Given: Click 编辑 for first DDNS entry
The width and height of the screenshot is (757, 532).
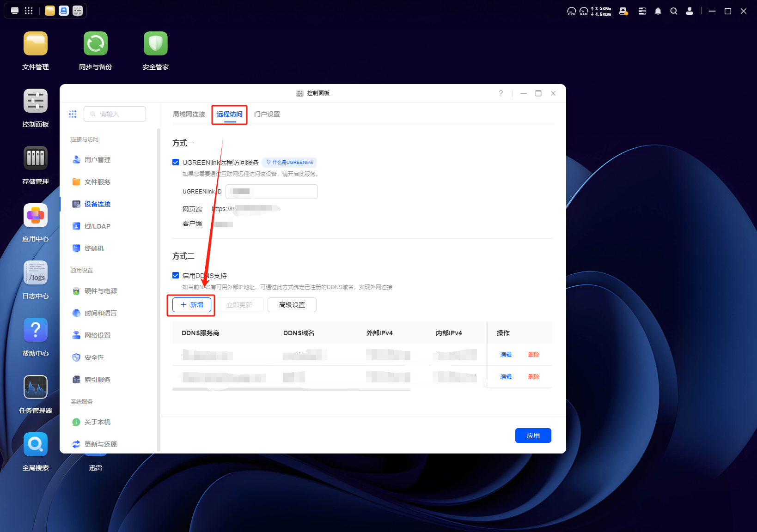Looking at the screenshot, I should pos(506,355).
